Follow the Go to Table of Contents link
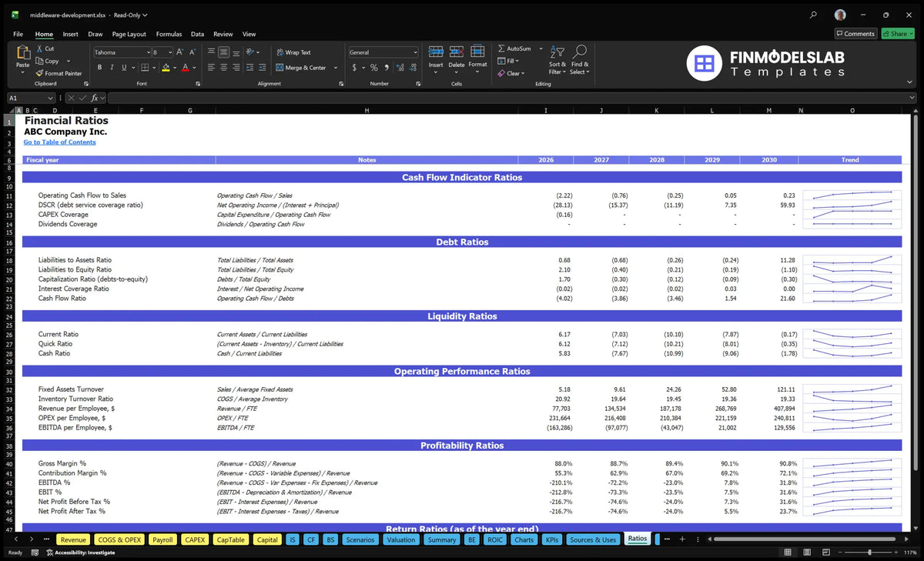Image resolution: width=924 pixels, height=561 pixels. [59, 142]
